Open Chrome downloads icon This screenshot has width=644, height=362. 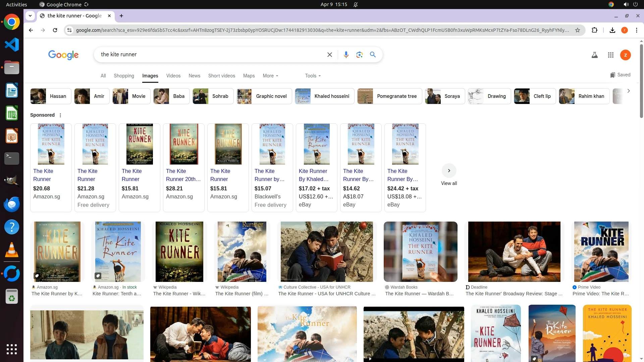612,30
